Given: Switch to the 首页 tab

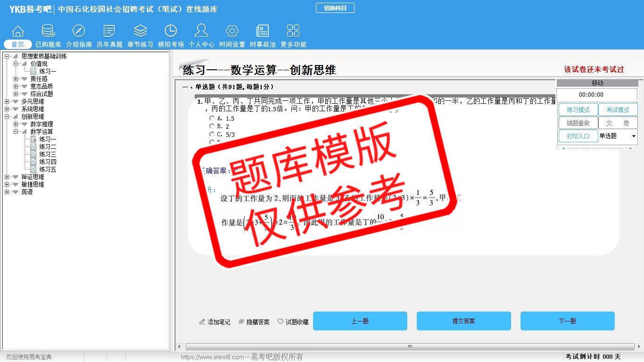Looking at the screenshot, I should (18, 44).
